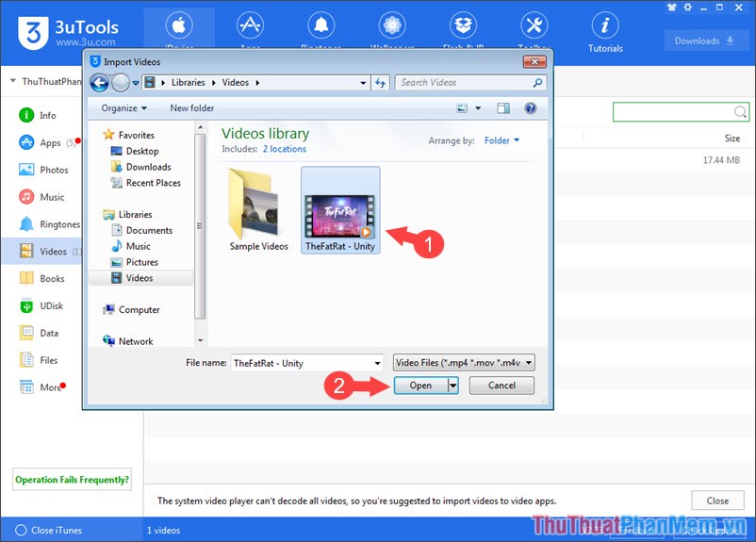The image size is (756, 542).
Task: Select Pictures in Libraries tree
Action: (x=141, y=262)
